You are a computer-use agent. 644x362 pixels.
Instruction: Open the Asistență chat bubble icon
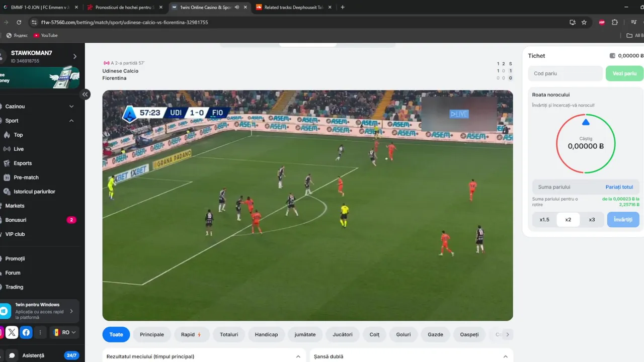tap(12, 355)
